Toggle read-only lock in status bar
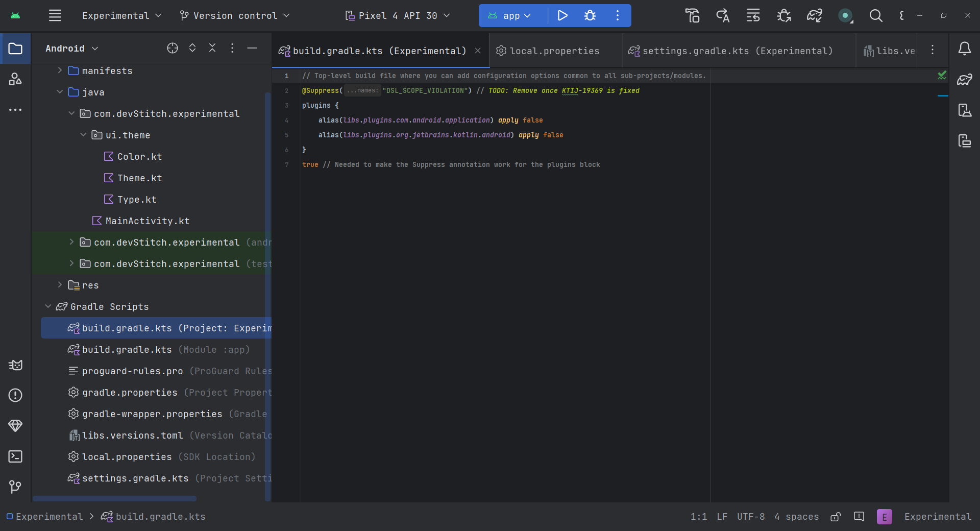The height and width of the screenshot is (531, 980). click(x=836, y=517)
